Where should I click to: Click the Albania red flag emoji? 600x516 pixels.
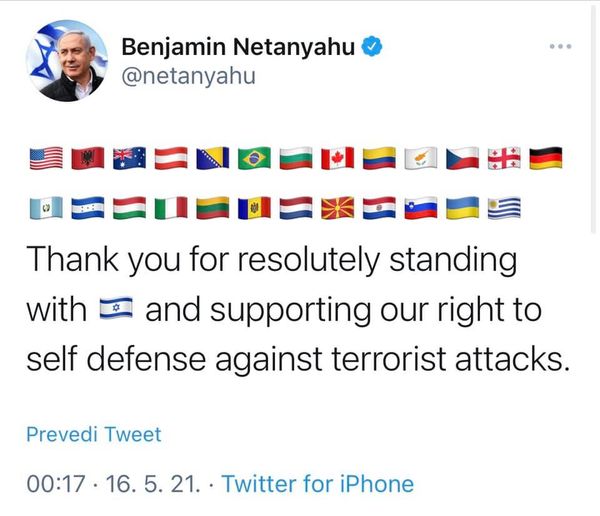(x=88, y=158)
